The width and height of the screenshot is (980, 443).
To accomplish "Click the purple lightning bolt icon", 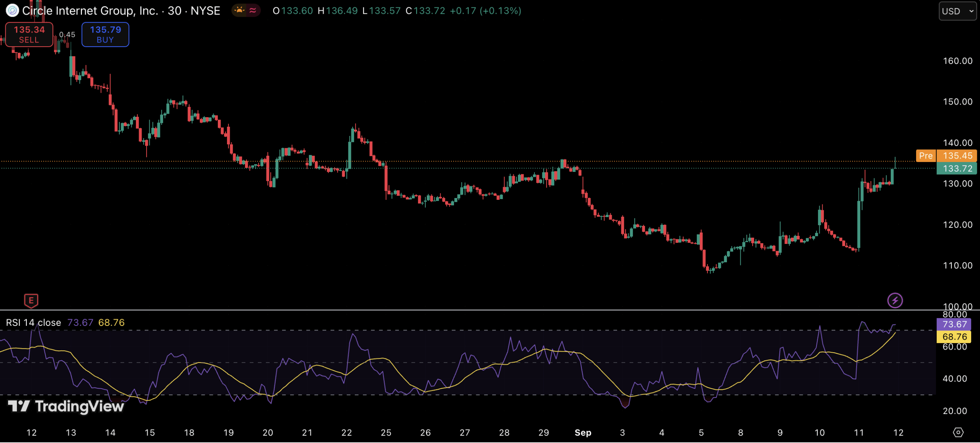I will (x=895, y=301).
